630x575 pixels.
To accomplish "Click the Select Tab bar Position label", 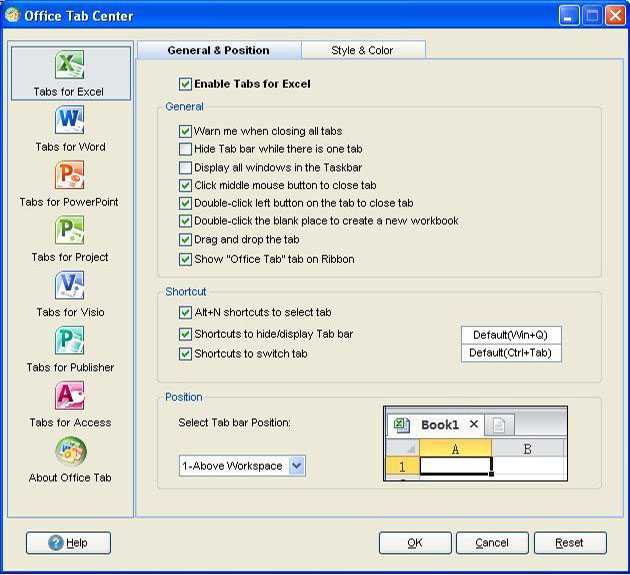I will 234,423.
